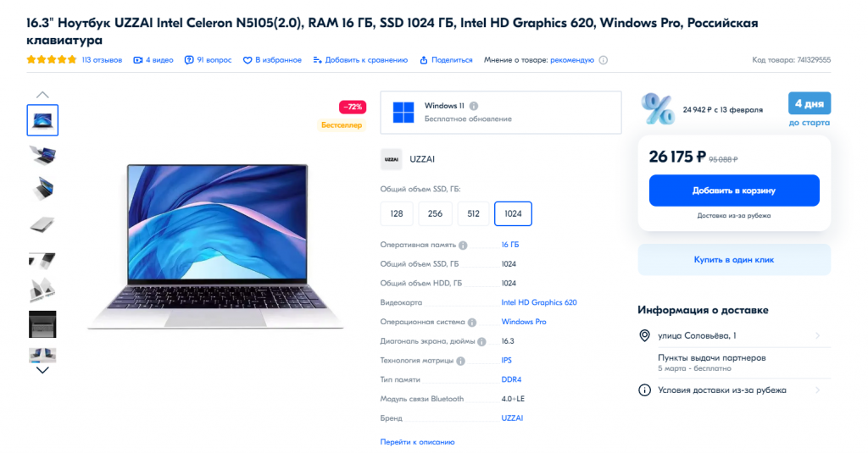
Task: Select 128 GB SSD option
Action: click(x=397, y=214)
